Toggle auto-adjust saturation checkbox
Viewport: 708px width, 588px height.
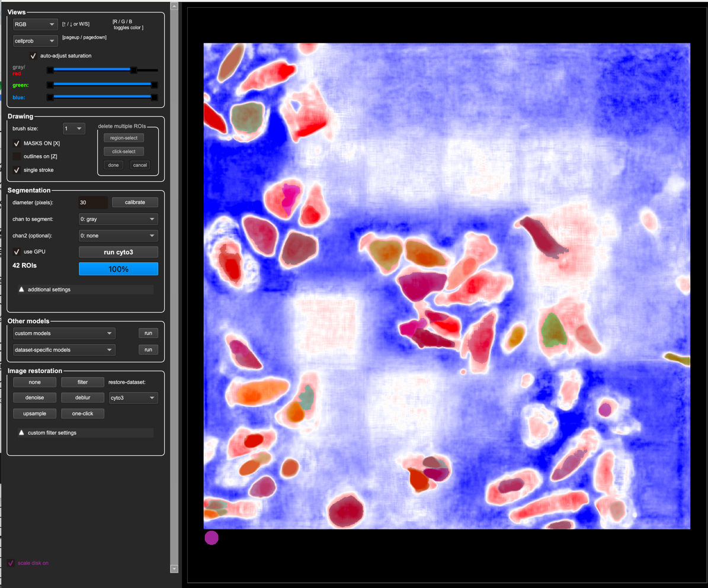[x=33, y=56]
